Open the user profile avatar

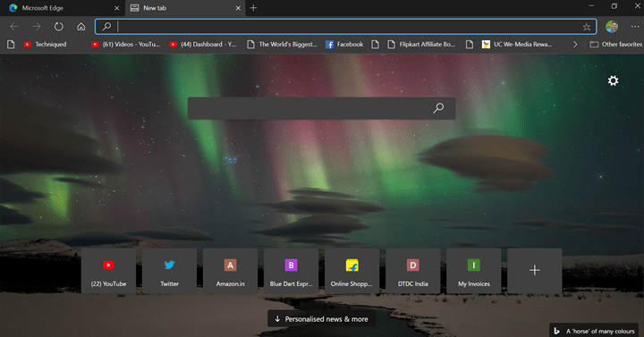(612, 27)
